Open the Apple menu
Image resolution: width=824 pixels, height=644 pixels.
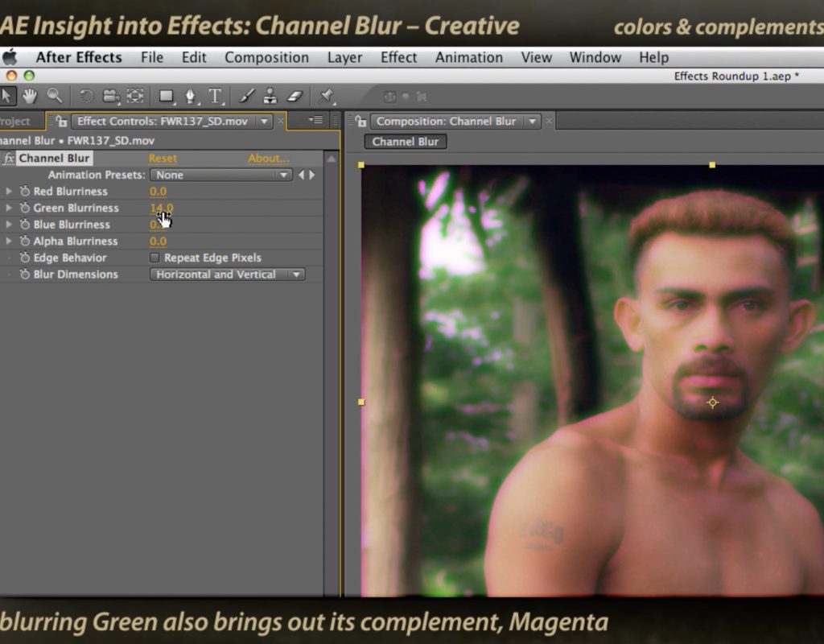tap(10, 57)
